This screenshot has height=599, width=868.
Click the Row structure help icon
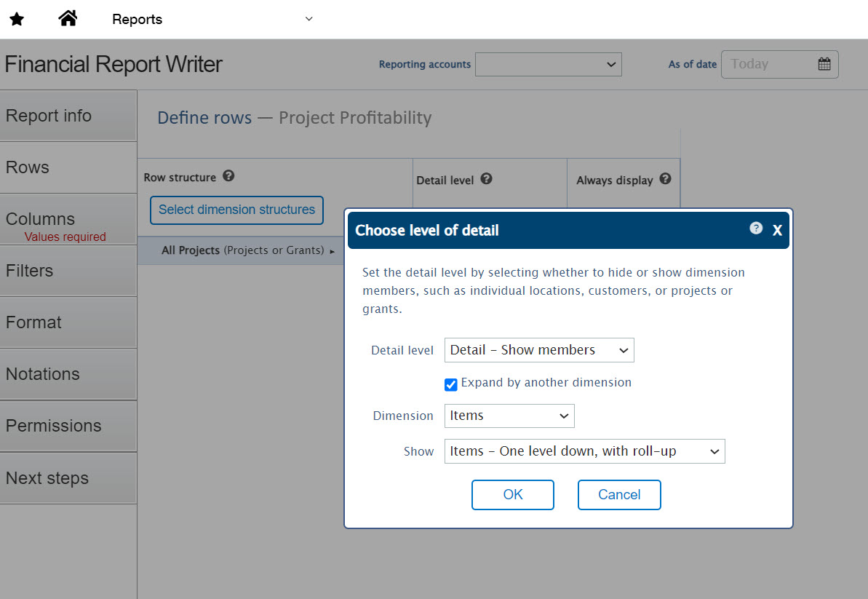(228, 176)
